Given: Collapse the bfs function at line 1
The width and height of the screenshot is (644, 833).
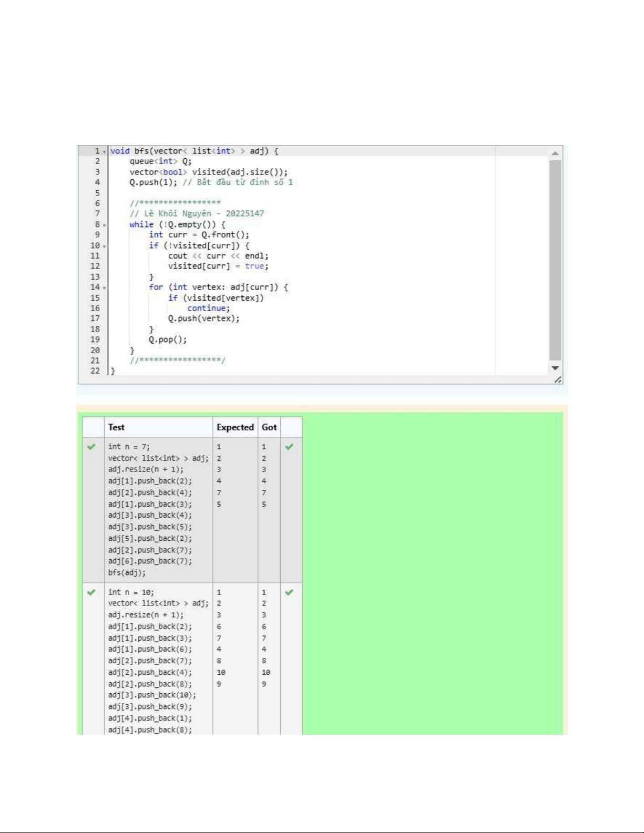Looking at the screenshot, I should [105, 152].
